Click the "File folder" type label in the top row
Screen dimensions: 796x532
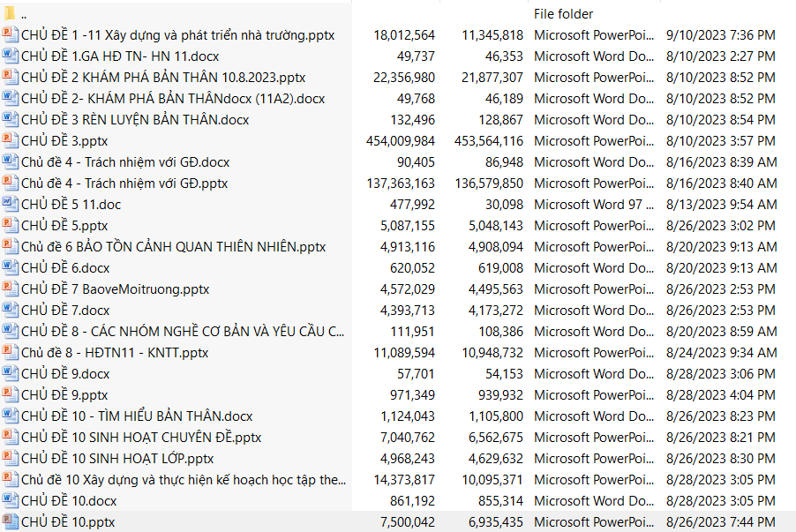click(x=563, y=14)
